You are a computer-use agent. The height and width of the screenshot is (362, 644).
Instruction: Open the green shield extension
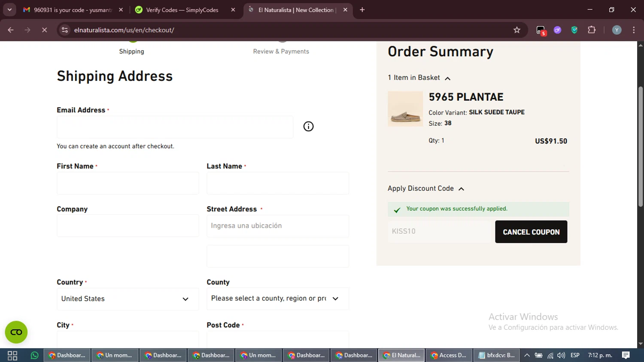tap(574, 30)
